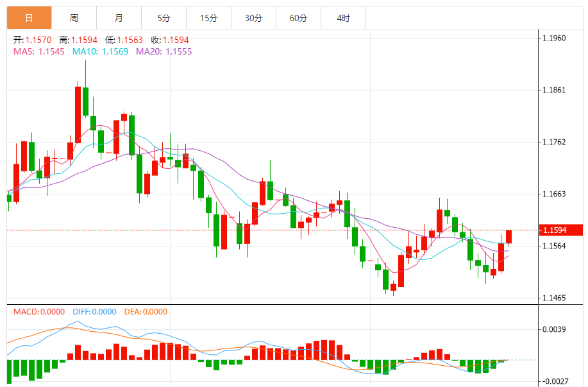Viewport: 588px width, 387px height.
Task: Open the 5分 five-minute chart tab
Action: tap(164, 17)
